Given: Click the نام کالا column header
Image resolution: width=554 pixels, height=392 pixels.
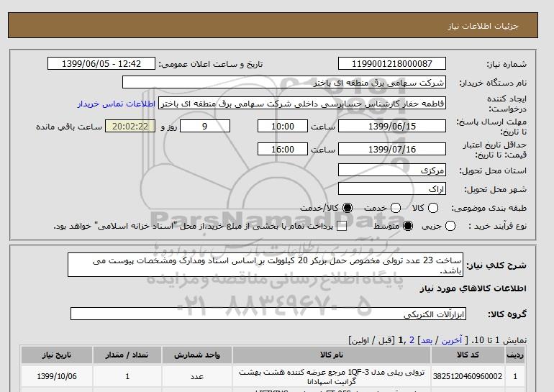Looking at the screenshot, I should 331,355.
